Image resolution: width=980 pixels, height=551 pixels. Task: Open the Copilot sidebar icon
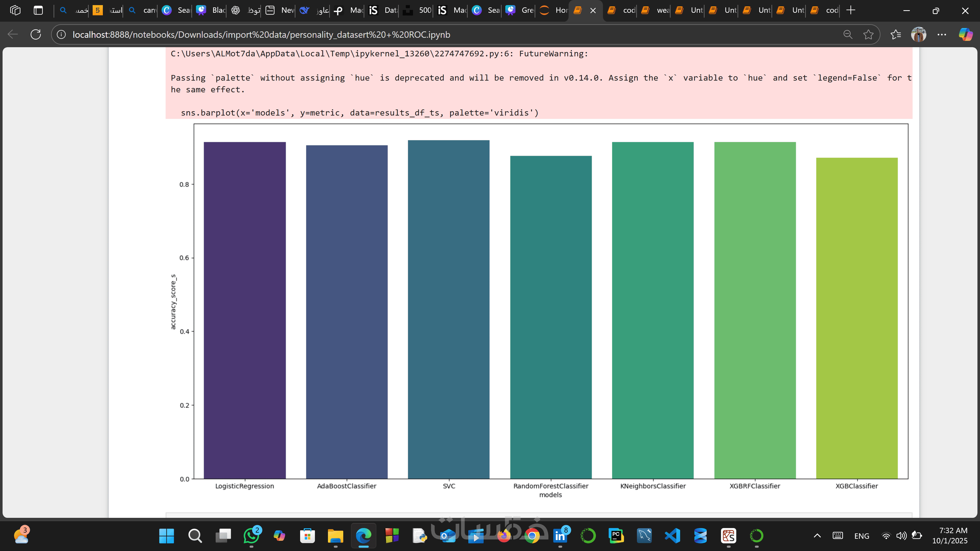965,35
